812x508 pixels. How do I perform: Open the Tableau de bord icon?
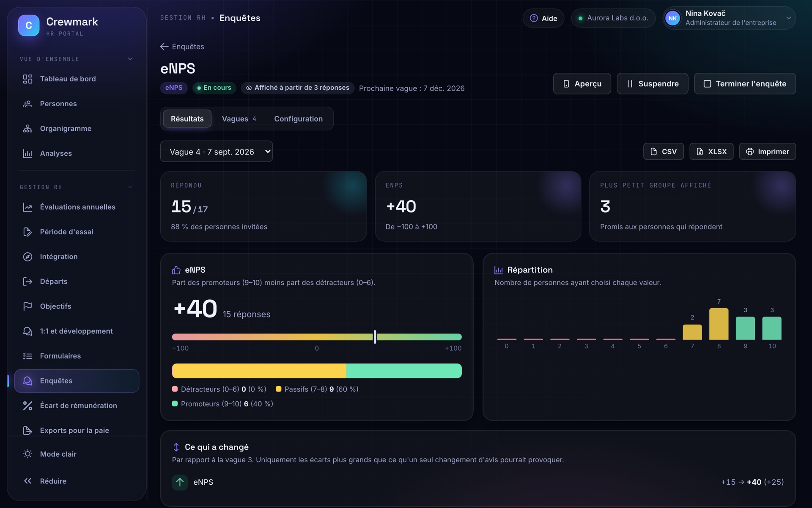coord(27,79)
